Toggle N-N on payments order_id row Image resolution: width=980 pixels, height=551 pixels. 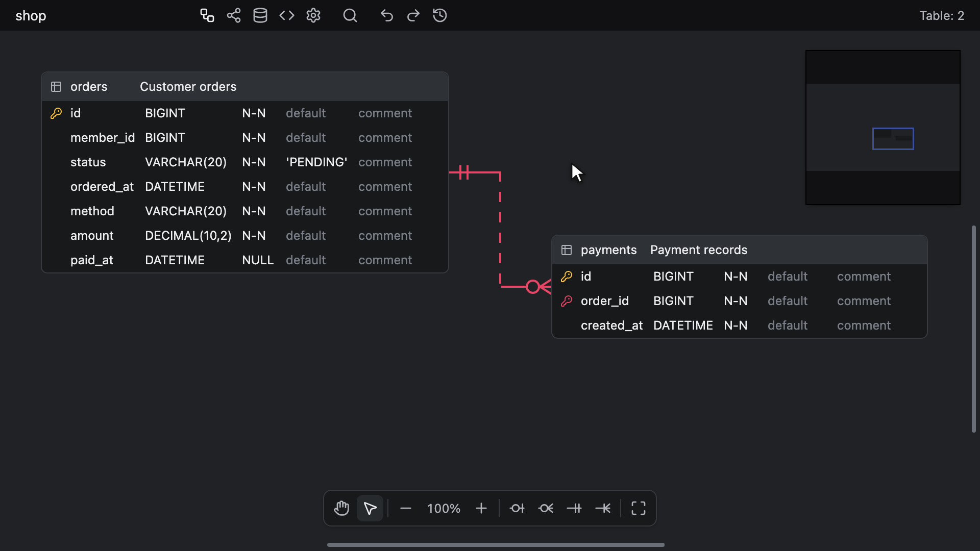tap(736, 301)
